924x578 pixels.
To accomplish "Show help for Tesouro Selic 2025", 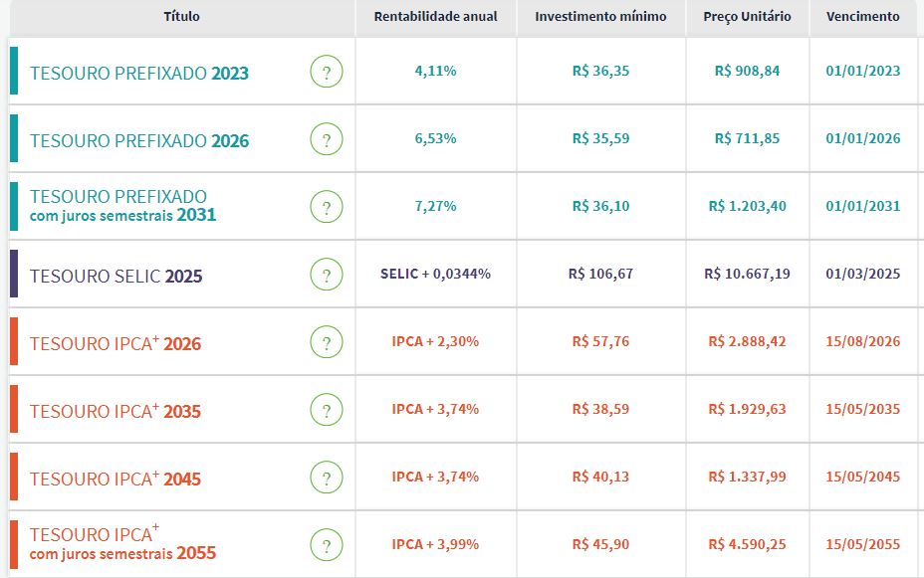I will click(326, 275).
